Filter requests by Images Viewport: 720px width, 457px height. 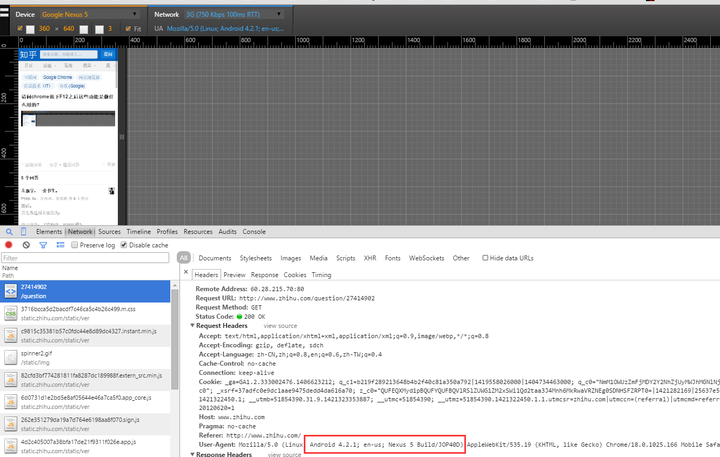tap(291, 258)
